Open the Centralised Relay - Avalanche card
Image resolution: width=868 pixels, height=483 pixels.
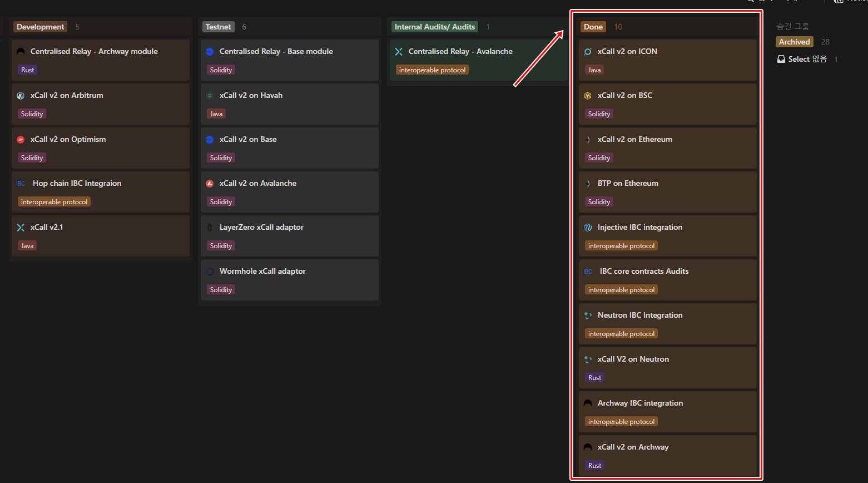[479, 60]
